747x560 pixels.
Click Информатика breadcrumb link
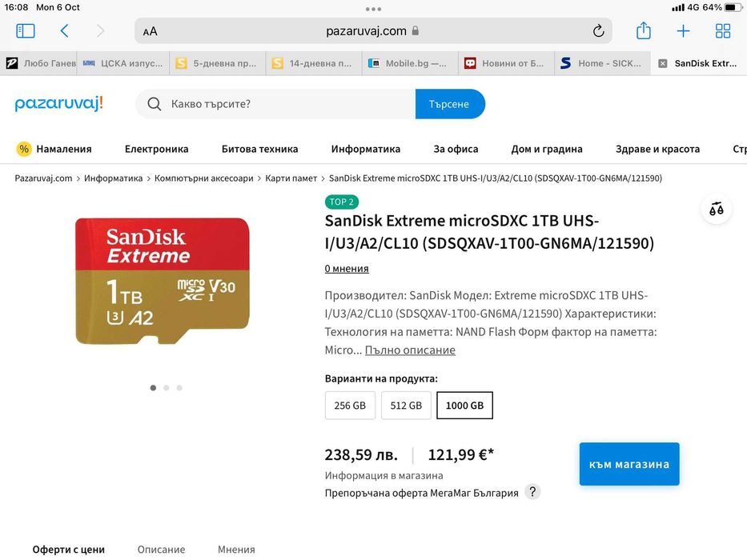[114, 178]
